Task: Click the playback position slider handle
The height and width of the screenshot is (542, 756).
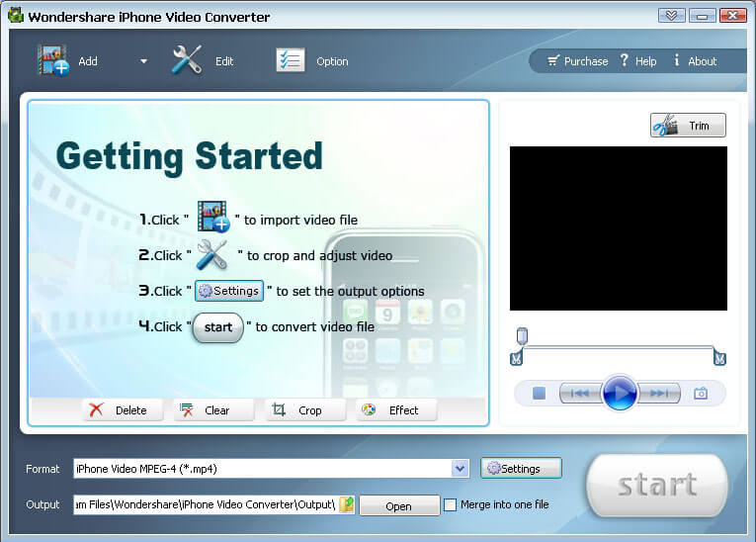Action: [522, 335]
